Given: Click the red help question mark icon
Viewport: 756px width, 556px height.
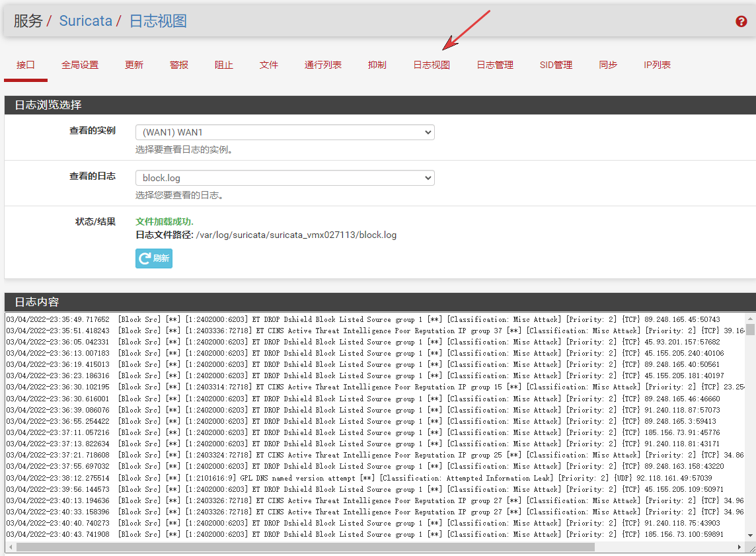Looking at the screenshot, I should click(x=741, y=21).
